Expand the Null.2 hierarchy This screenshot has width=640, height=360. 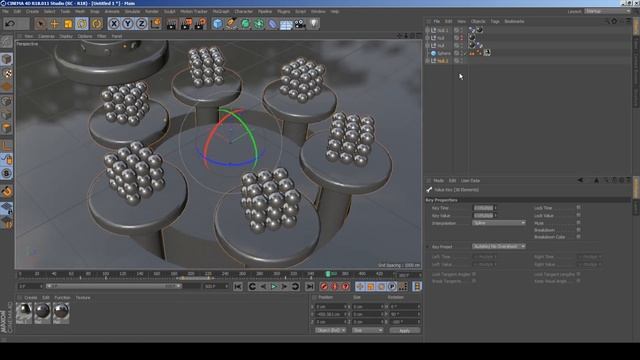pos(427,61)
